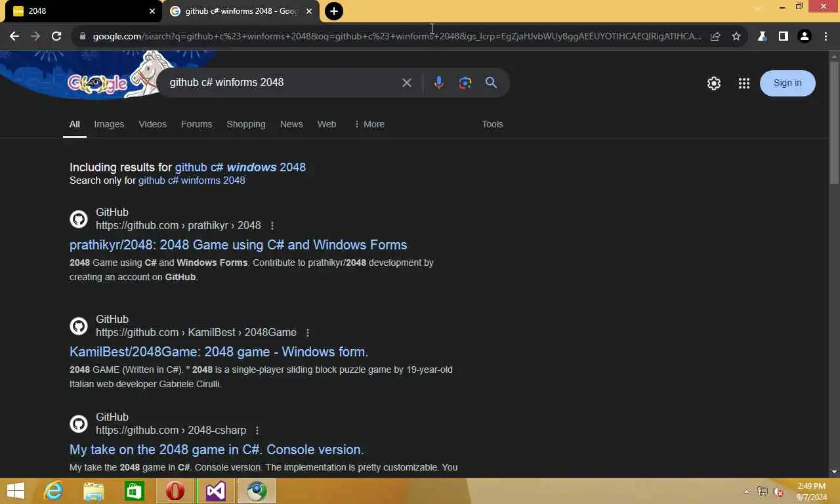Search only for 'github c# winforms 2048'
The width and height of the screenshot is (840, 504).
(x=192, y=180)
